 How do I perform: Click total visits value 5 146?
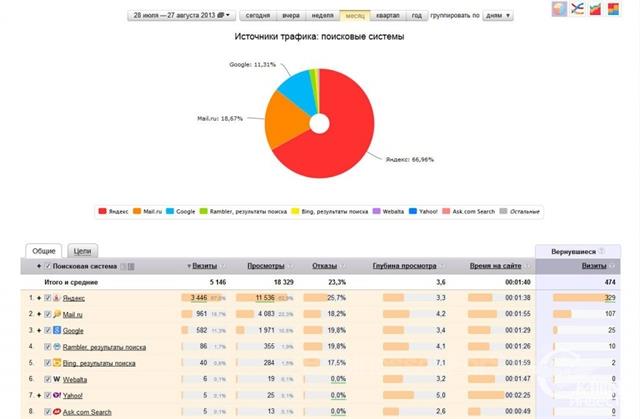(218, 282)
